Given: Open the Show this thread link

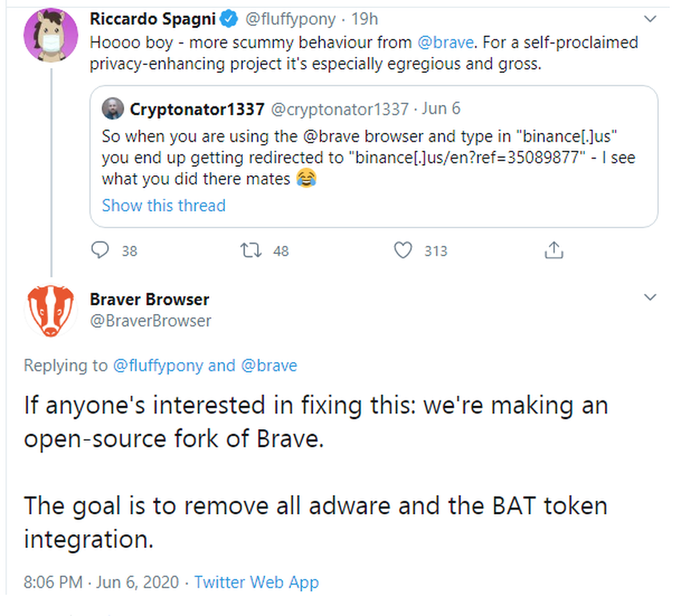Looking at the screenshot, I should pyautogui.click(x=163, y=206).
